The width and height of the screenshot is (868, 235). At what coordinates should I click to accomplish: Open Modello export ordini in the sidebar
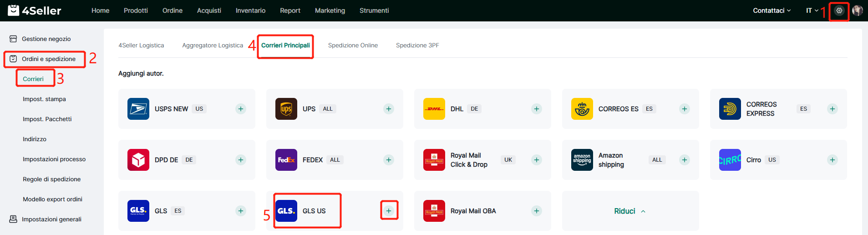point(52,199)
